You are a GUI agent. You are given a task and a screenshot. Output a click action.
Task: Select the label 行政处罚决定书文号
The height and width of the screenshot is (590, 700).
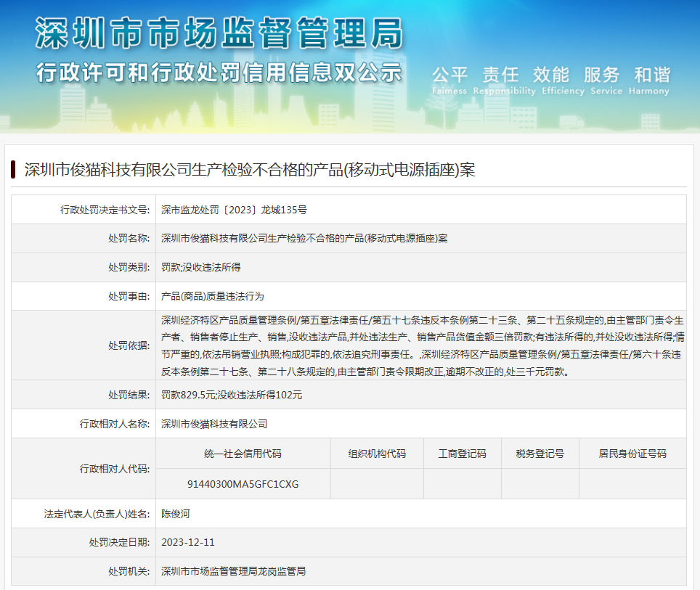pos(105,210)
